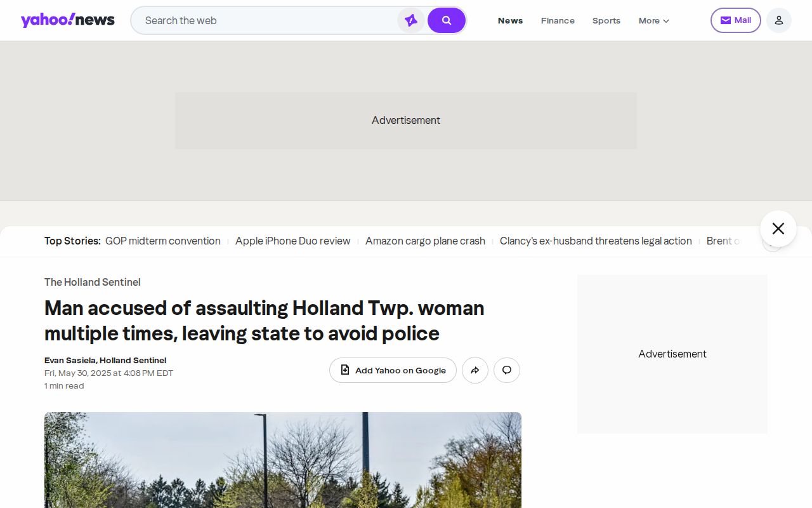Click Add Yahoo on Google button
812x508 pixels.
click(393, 370)
